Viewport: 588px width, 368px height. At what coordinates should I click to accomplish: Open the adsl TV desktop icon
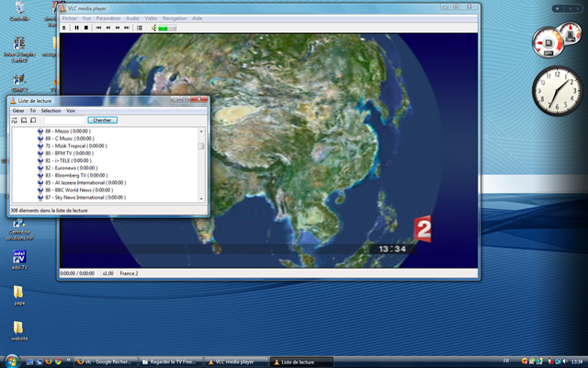click(x=19, y=259)
